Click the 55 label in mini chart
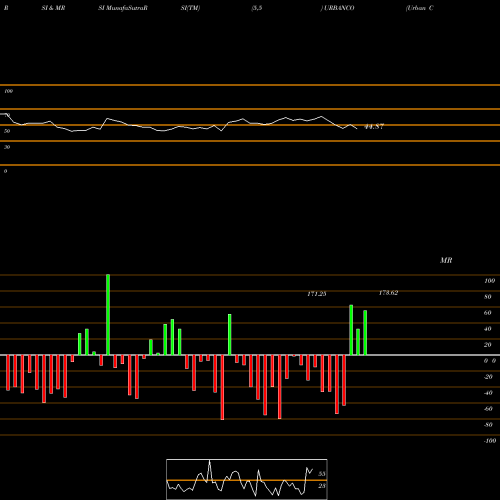Image resolution: width=500 pixels, height=500 pixels. click(322, 474)
